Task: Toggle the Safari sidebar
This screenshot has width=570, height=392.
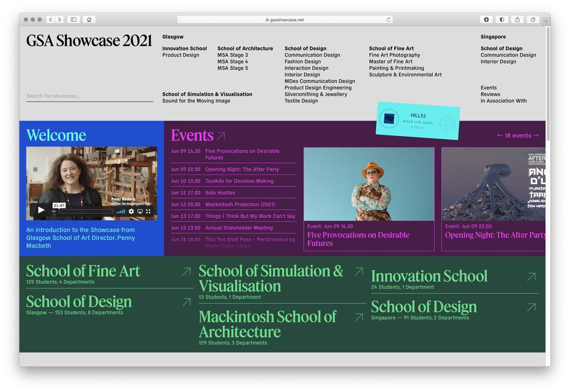Action: 73,19
